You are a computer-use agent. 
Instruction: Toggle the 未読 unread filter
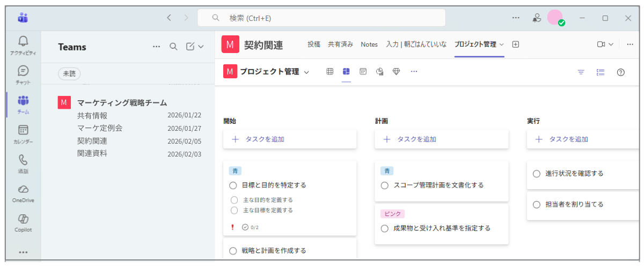pos(69,74)
